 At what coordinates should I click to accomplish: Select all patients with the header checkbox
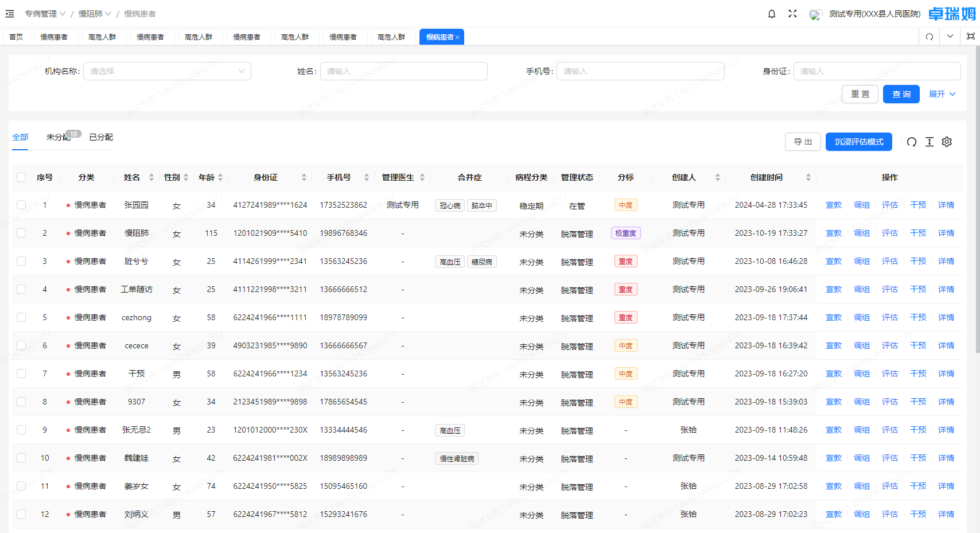coord(21,177)
